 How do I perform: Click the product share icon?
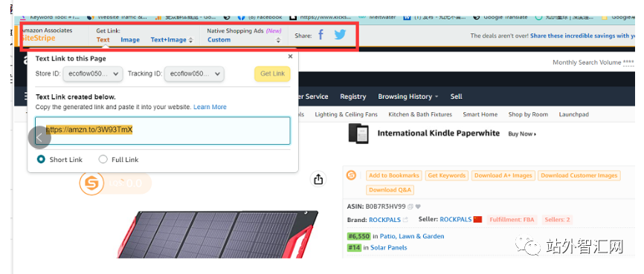pyautogui.click(x=318, y=179)
